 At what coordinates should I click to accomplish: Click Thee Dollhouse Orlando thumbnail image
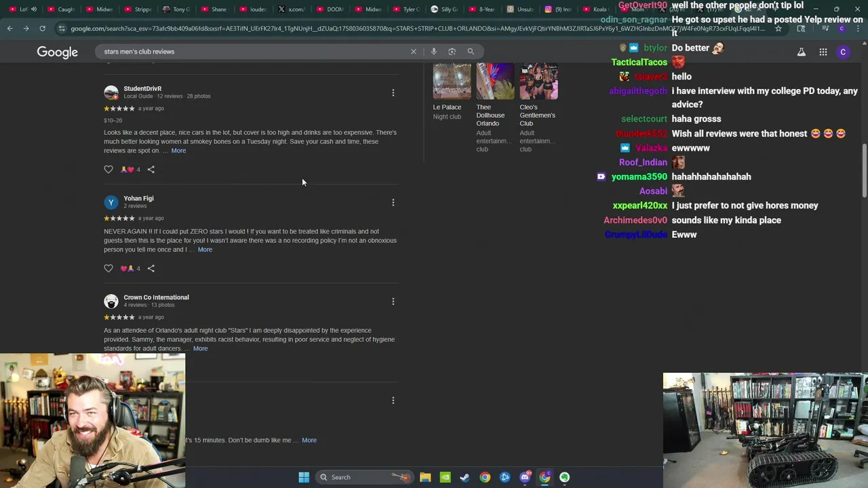pos(495,81)
